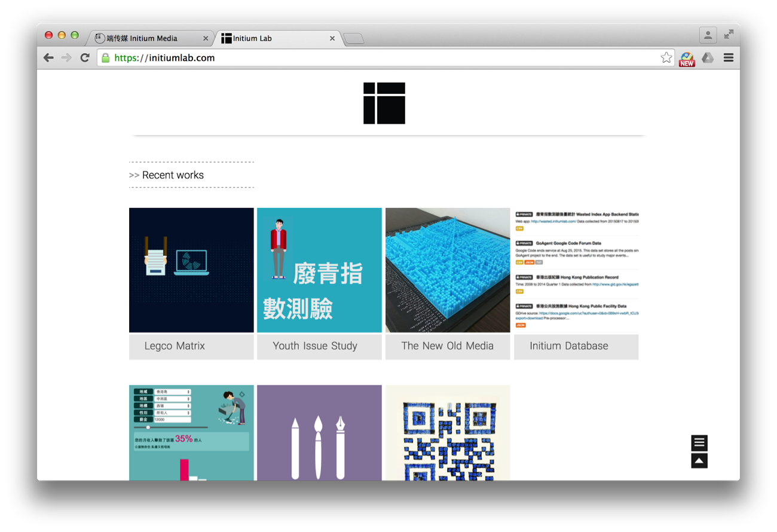Reload the page with the refresh icon

coord(85,58)
